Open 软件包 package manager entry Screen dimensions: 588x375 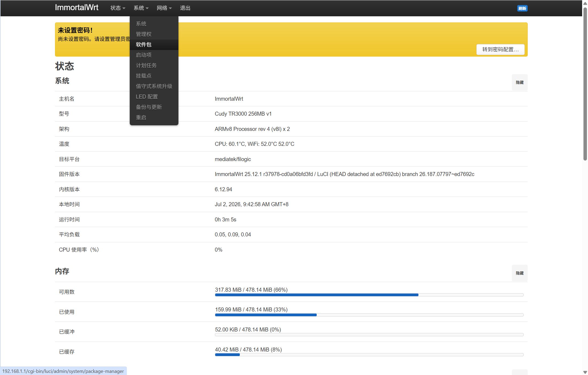click(154, 45)
